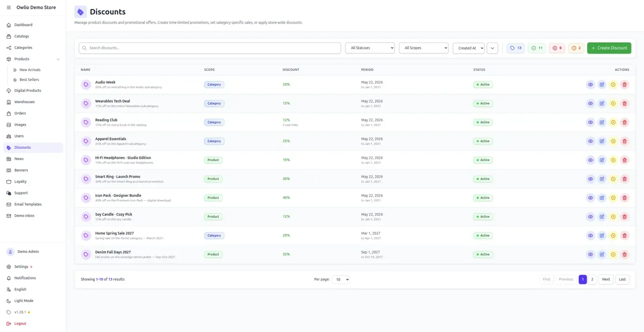Go to Catalogs in sidebar
Image resolution: width=644 pixels, height=332 pixels.
(x=33, y=36)
